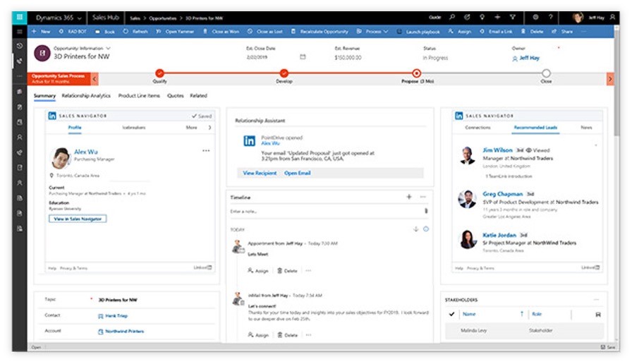Select Connections tab in right Sales Navigator

478,128
